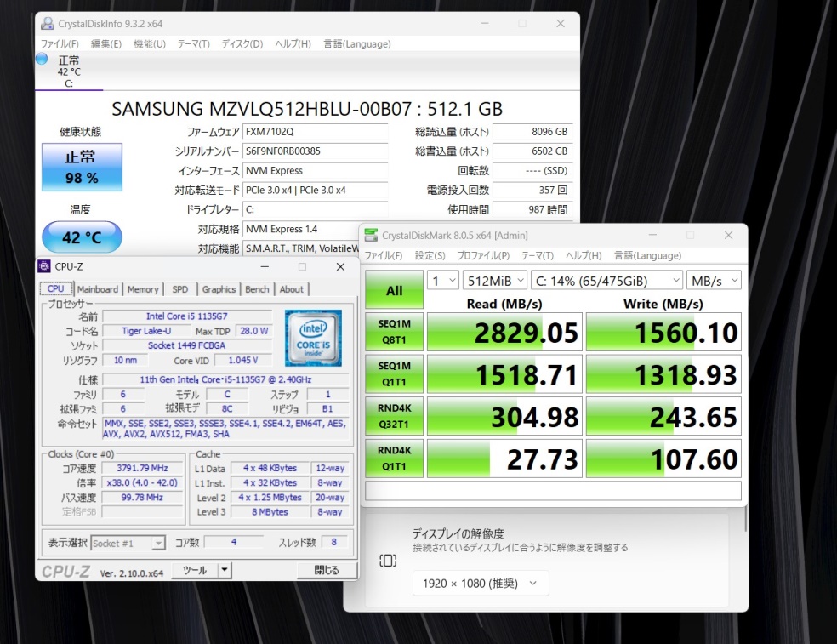Open ファイル(F) menu in CrystalDiskInfo
This screenshot has width=837, height=644.
click(60, 43)
